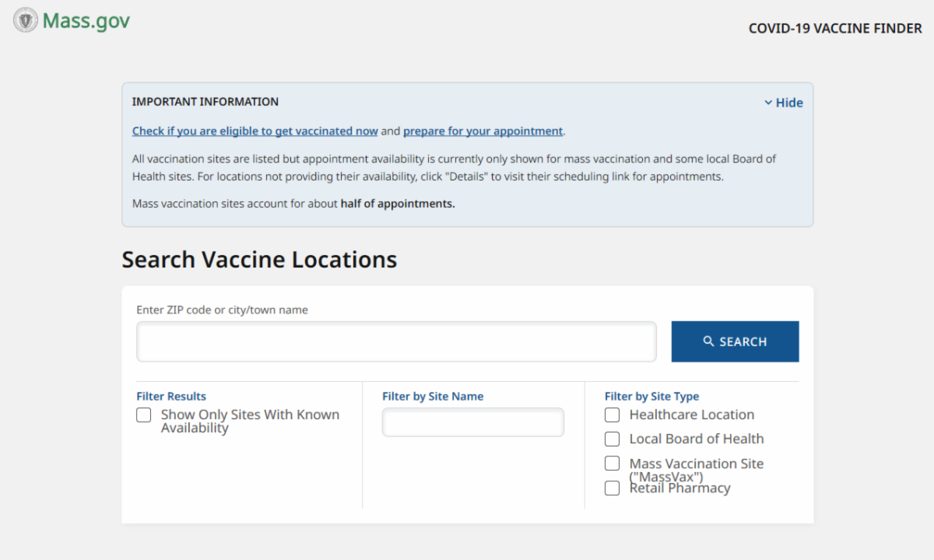Focus the ZIP code or city input
The height and width of the screenshot is (560, 934).
pos(396,341)
